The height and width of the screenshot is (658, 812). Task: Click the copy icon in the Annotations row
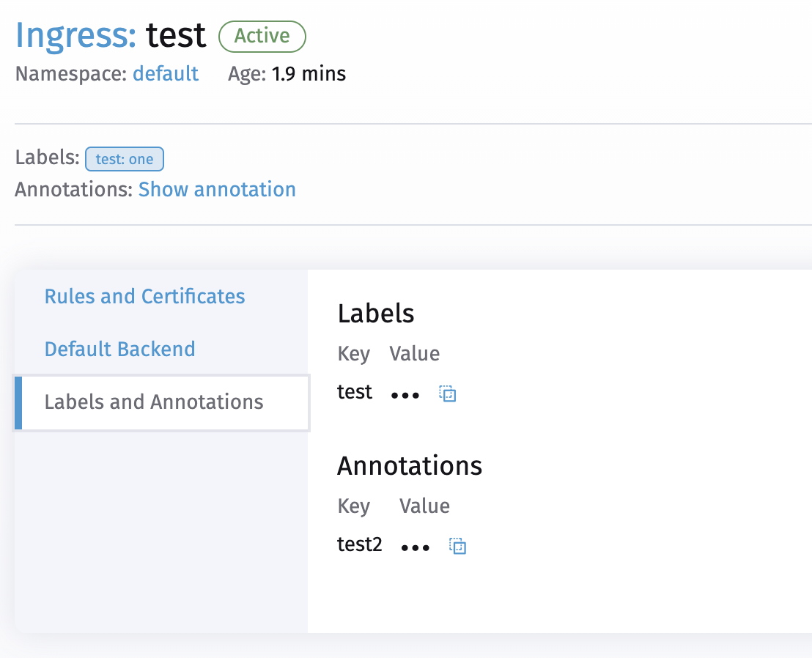click(x=457, y=545)
